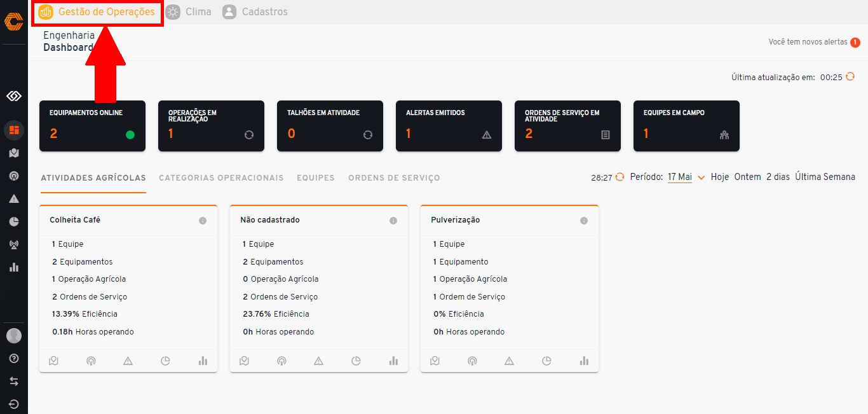
Task: Show info for Colheita Café card
Action: pyautogui.click(x=203, y=221)
